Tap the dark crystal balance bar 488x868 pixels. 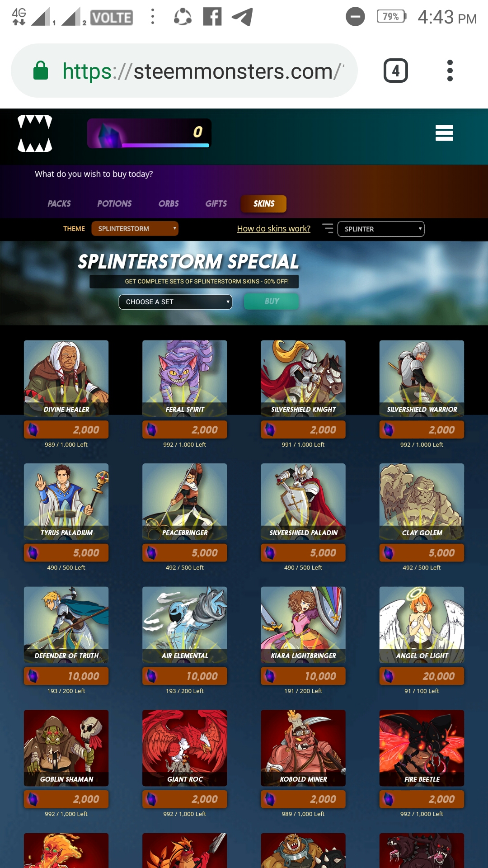[x=149, y=133]
